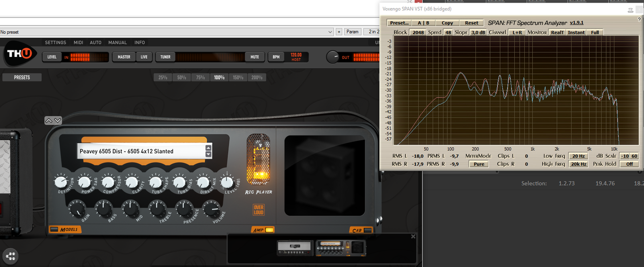The image size is (644, 267).
Task: Open SPAN Block size 2048 selector
Action: pyautogui.click(x=417, y=32)
